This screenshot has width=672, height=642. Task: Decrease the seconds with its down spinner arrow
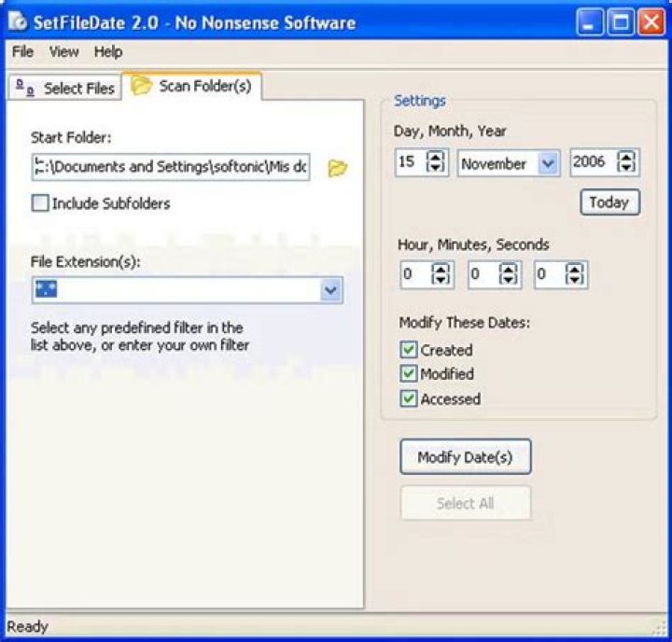coord(574,279)
